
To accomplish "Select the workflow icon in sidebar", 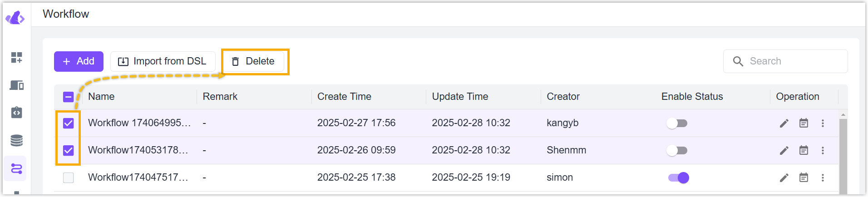I will tap(17, 169).
